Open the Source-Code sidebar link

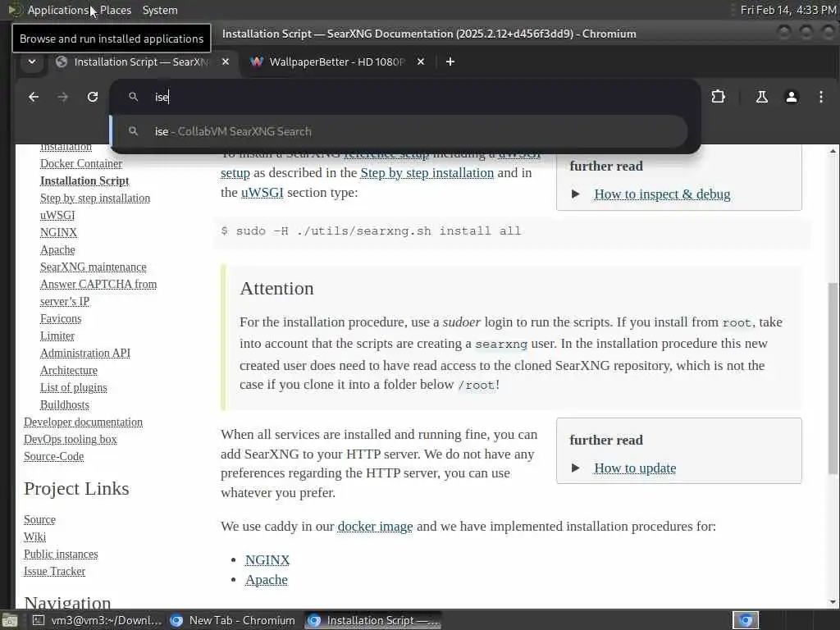(x=53, y=456)
